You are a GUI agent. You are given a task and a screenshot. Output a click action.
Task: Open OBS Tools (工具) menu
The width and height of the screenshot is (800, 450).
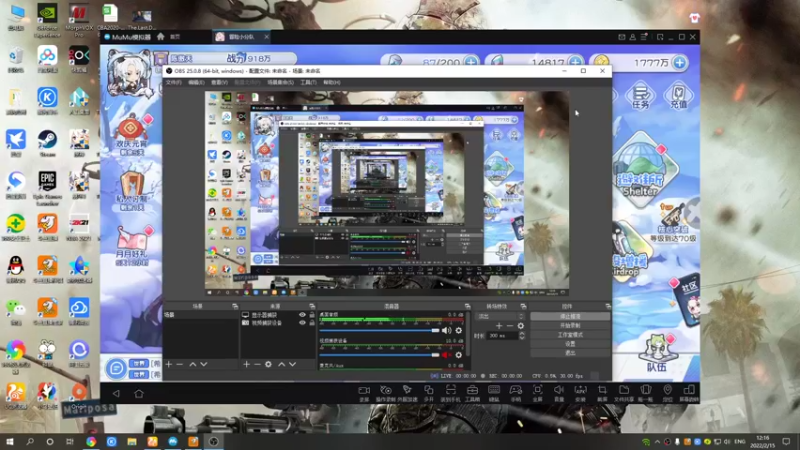tap(308, 82)
